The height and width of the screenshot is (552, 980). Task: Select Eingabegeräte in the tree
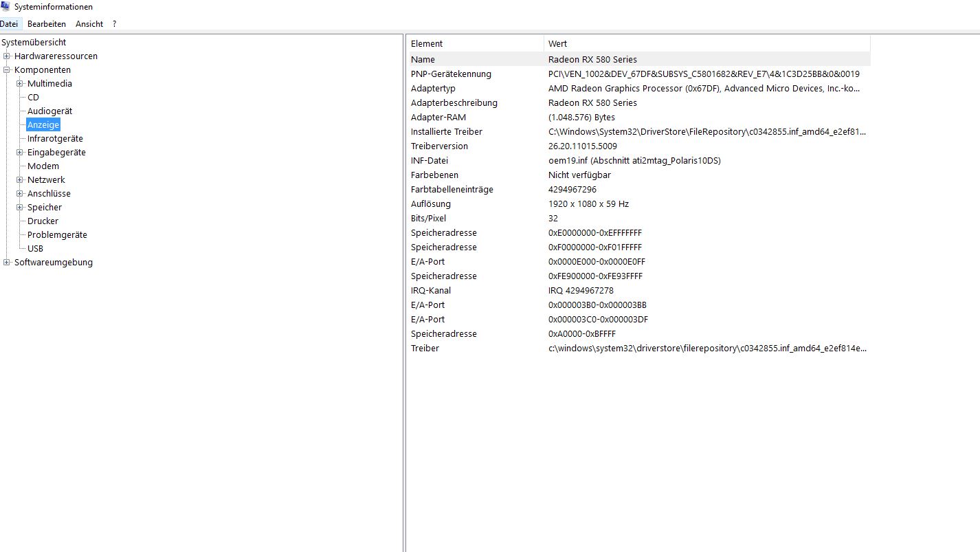pyautogui.click(x=56, y=153)
